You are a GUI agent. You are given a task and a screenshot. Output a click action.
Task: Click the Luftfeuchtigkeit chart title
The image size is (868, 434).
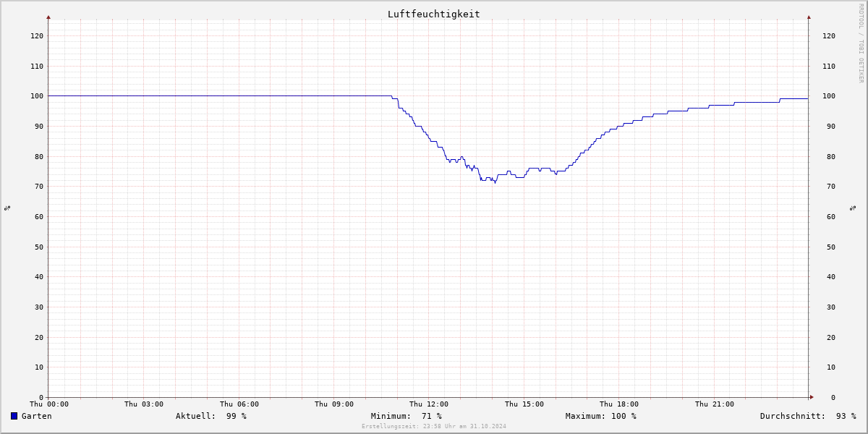[434, 14]
